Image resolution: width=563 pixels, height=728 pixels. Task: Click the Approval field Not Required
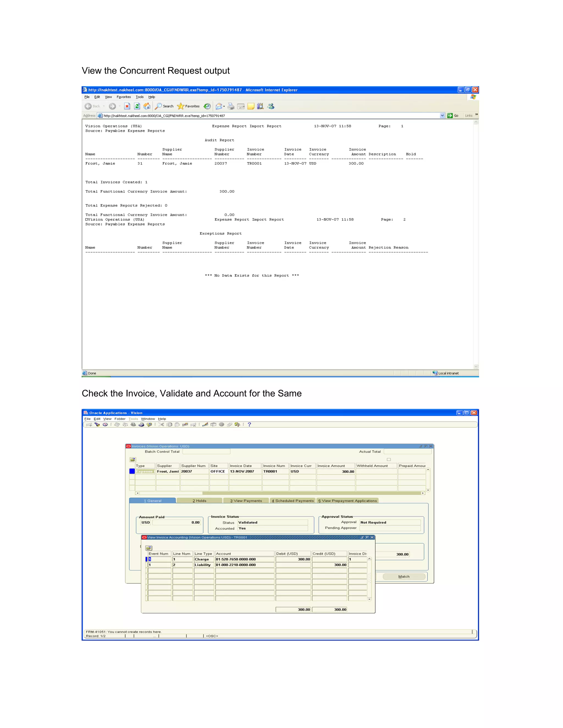[x=390, y=522]
